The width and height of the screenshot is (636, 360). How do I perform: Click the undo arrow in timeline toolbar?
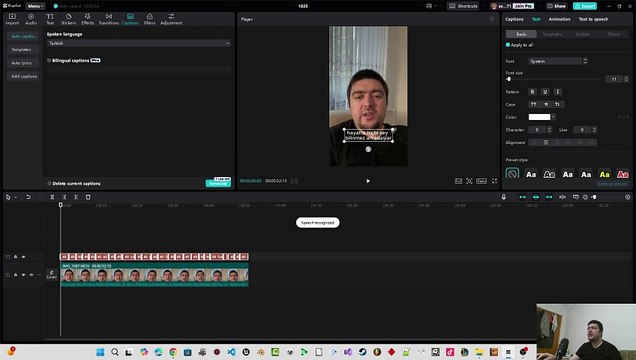click(28, 197)
